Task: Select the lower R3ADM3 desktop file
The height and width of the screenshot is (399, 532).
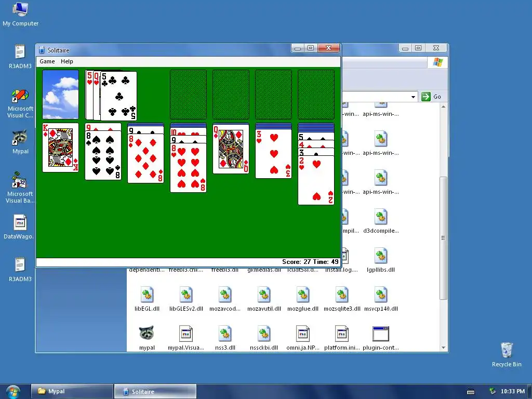Action: coord(20,270)
